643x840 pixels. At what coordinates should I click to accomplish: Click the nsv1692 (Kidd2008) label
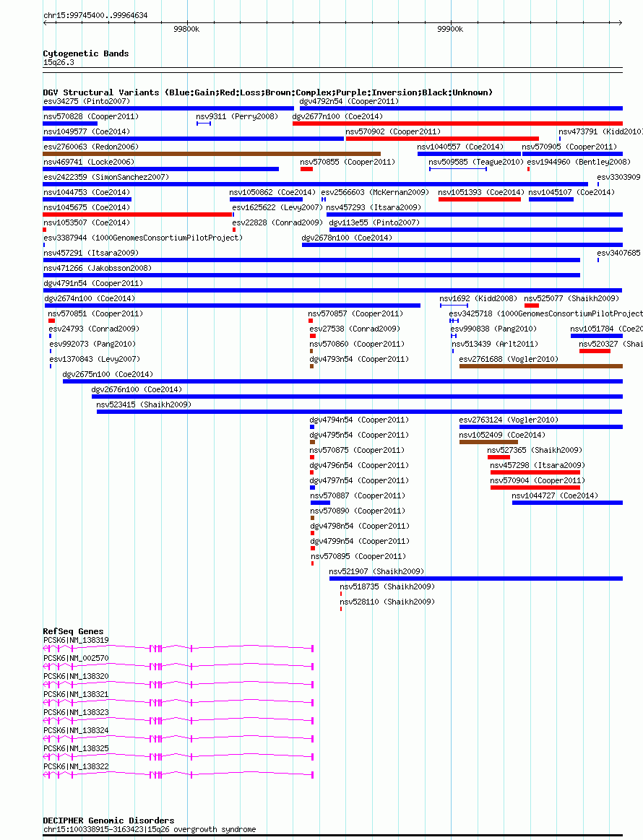pyautogui.click(x=478, y=298)
